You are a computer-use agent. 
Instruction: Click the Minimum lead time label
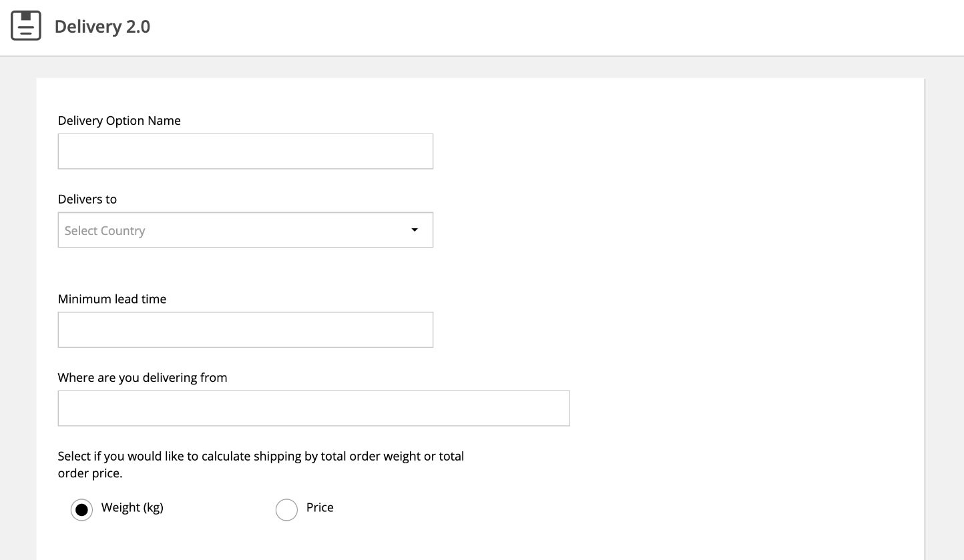pyautogui.click(x=111, y=299)
